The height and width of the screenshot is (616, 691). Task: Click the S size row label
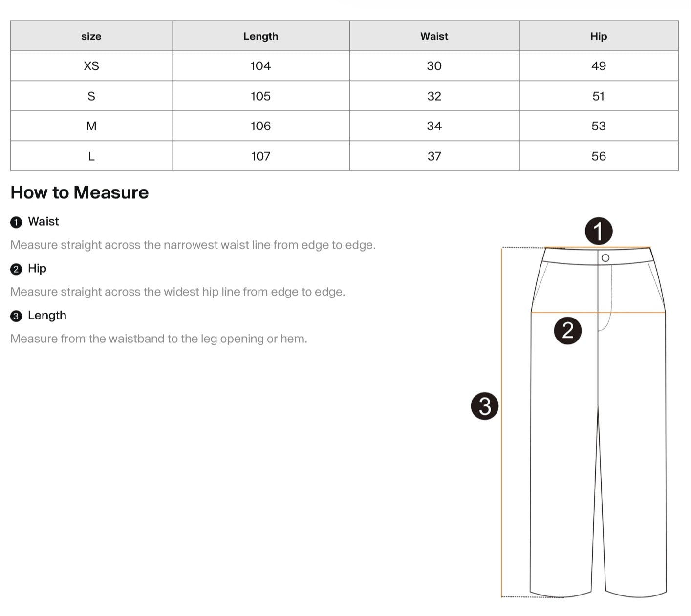click(91, 96)
